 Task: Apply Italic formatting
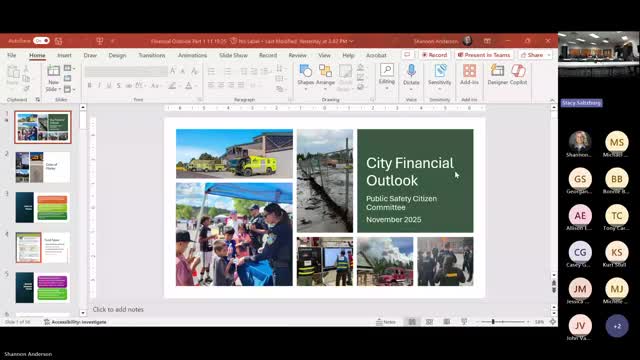tap(99, 86)
